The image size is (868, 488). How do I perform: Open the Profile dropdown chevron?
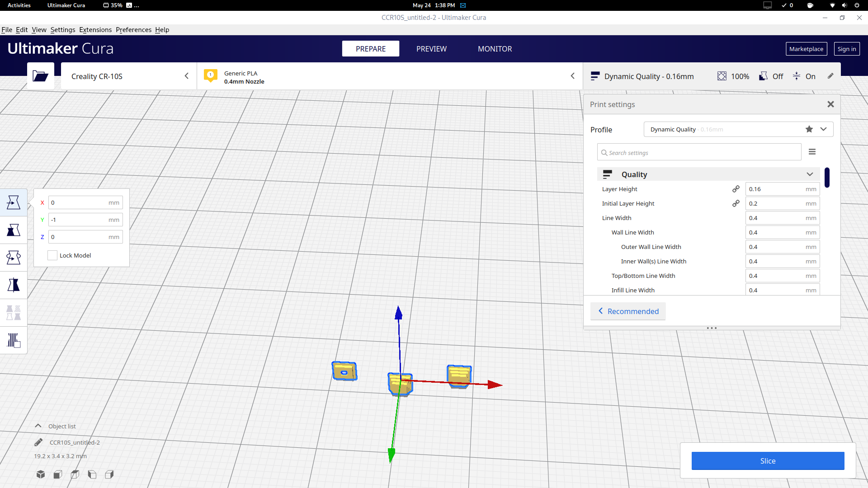pos(823,129)
